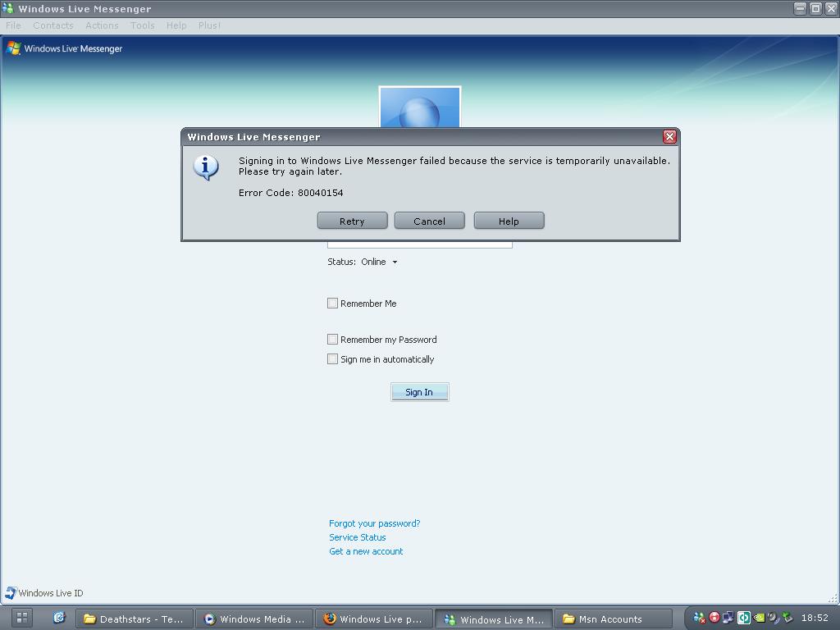Click the default display picture globe avatar
Image resolution: width=840 pixels, height=630 pixels.
[420, 107]
